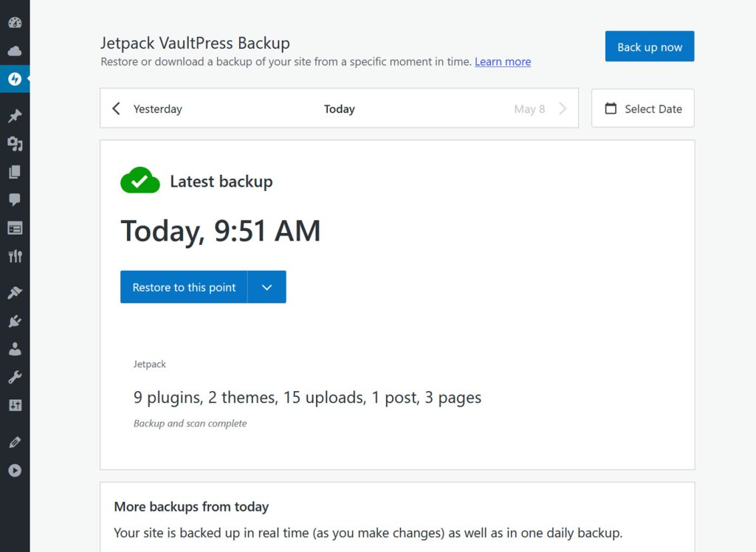Image resolution: width=756 pixels, height=552 pixels.
Task: Open Posts via the pushpin icon
Action: coord(15,116)
